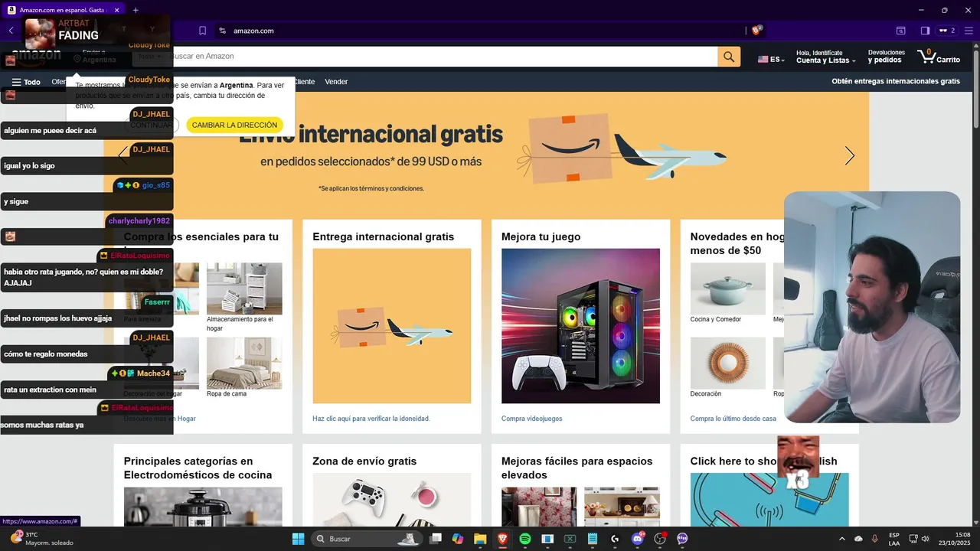Click the Windows taskbar Buscar search box

point(366,539)
